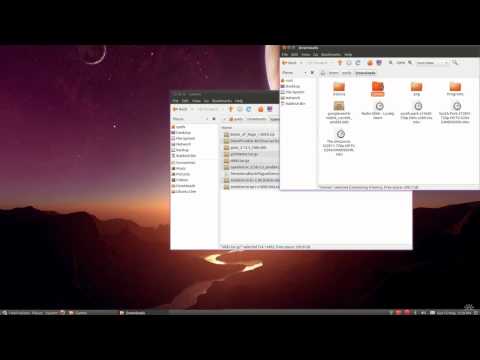Open Edit menu in Downloads window
Screen dimensions: 480x360
tap(295, 54)
